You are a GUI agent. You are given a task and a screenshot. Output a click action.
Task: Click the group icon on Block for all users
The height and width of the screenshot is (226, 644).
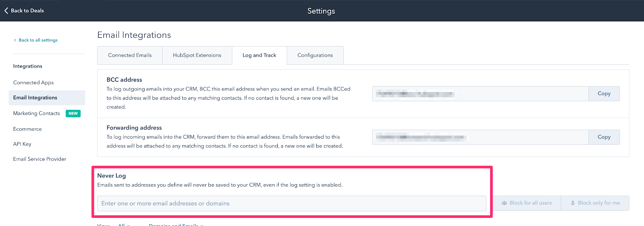click(504, 203)
